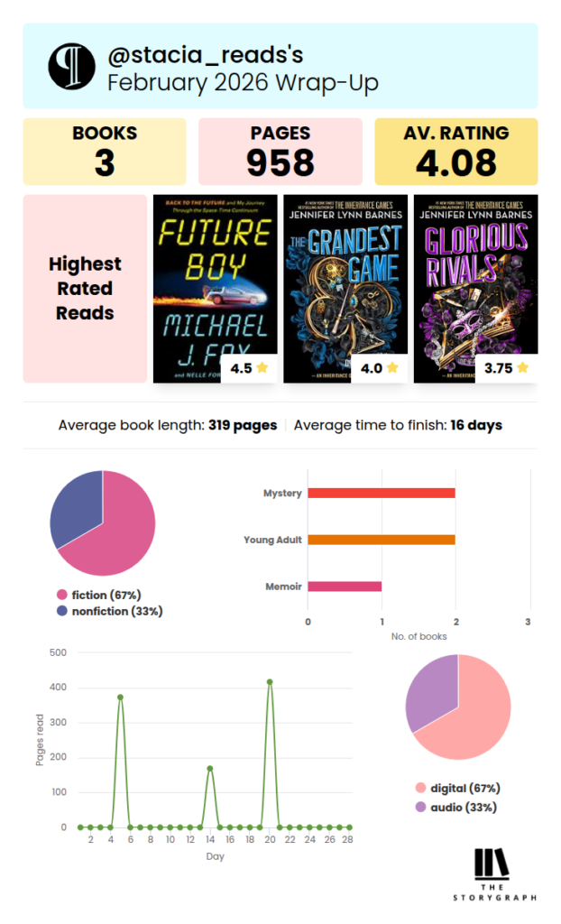
Task: Click the fiction legend color dot
Action: [x=62, y=595]
